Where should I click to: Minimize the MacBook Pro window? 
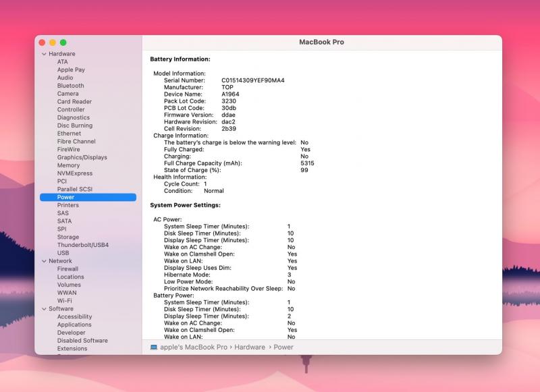[53, 43]
